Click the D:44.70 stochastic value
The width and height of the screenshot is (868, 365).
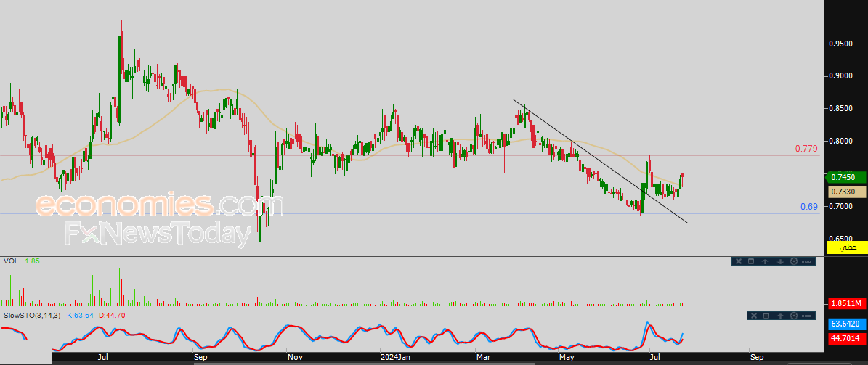113,315
